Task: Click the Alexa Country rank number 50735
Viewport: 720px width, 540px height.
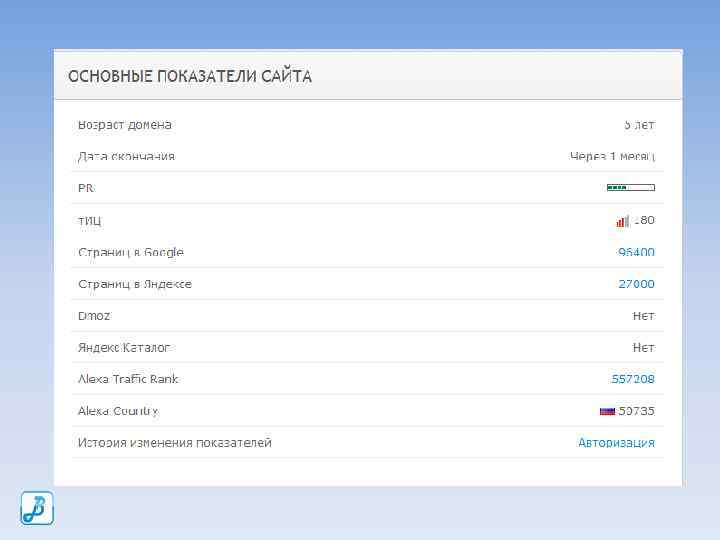Action: [637, 411]
